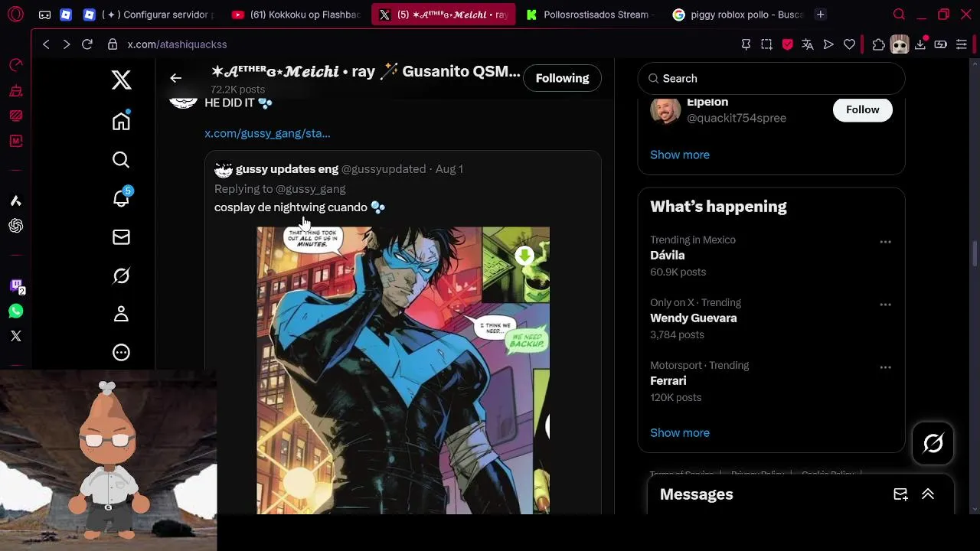The image size is (980, 551).
Task: Click the X logo in sidebar
Action: [x=121, y=80]
